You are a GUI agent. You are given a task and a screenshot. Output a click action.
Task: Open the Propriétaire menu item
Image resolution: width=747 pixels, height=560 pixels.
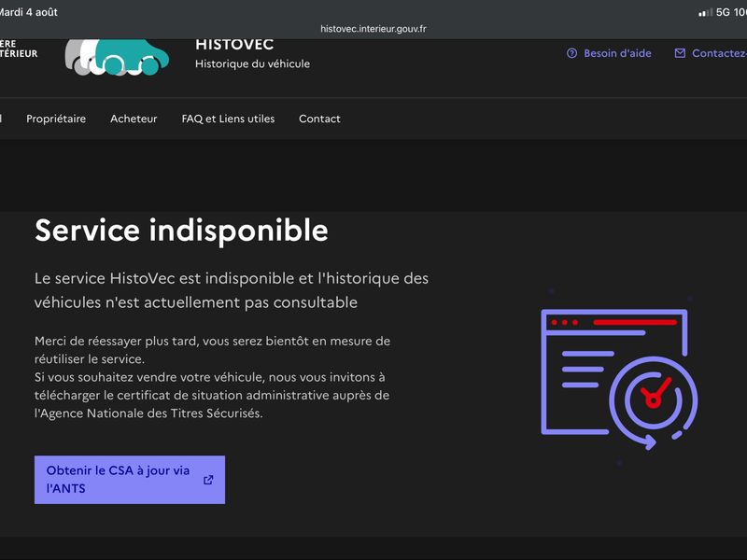click(x=56, y=119)
